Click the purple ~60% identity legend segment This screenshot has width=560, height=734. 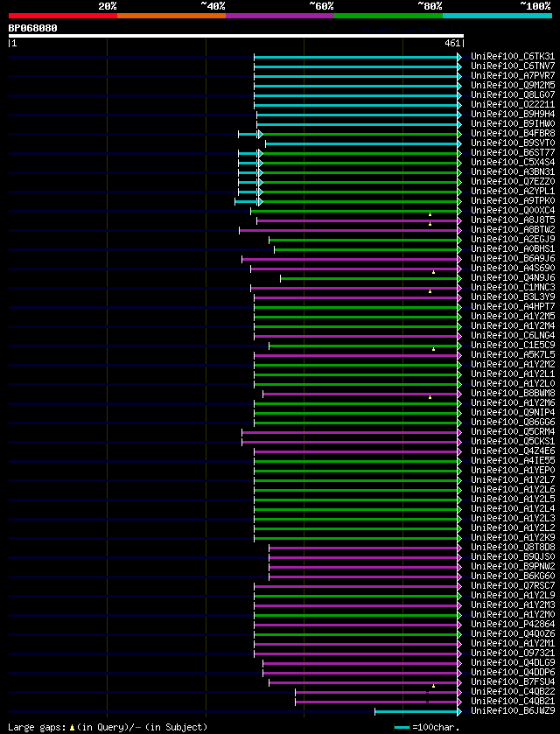(280, 16)
